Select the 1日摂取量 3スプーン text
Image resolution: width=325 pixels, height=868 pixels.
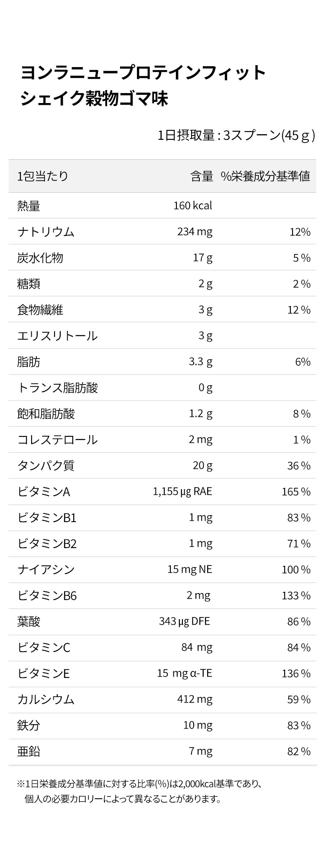click(x=236, y=136)
